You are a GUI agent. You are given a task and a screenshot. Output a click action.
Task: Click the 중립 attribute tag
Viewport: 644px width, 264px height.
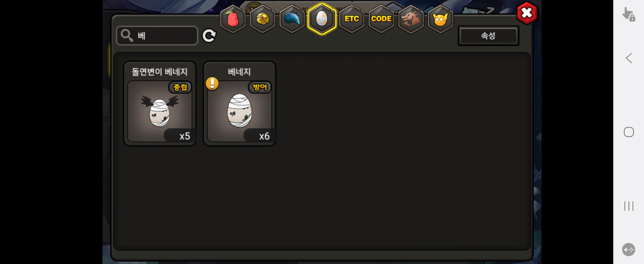point(180,88)
